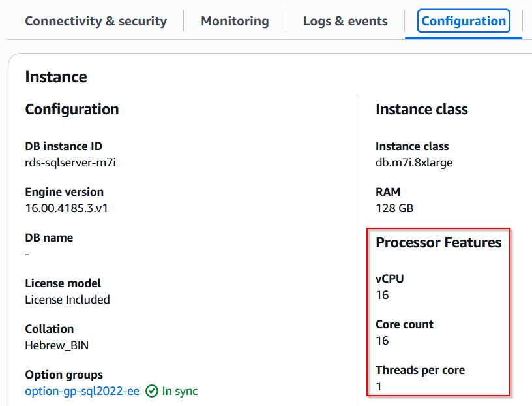This screenshot has width=532, height=406.
Task: Click the db.m7i.8xlarge instance class value
Action: tap(414, 163)
